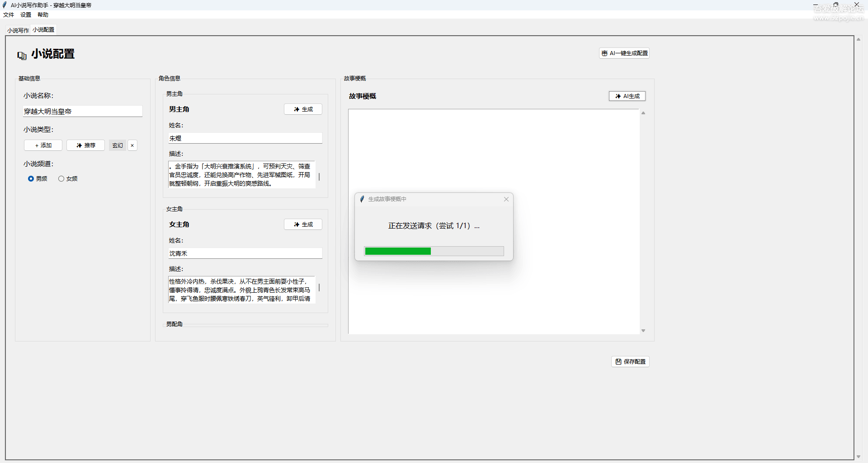Click AI生成 button for story outline
Image resolution: width=868 pixels, height=463 pixels.
tap(627, 96)
